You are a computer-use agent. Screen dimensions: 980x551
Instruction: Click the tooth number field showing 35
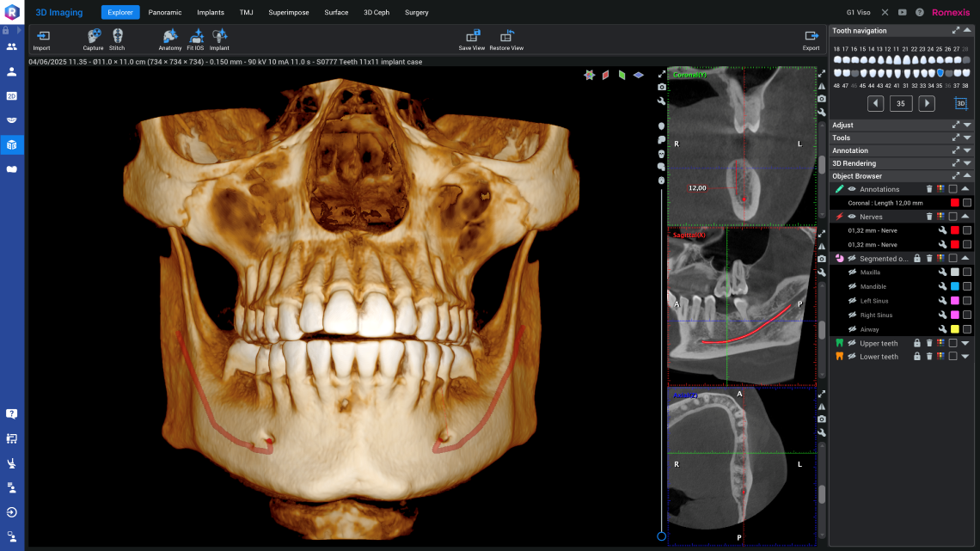[900, 104]
